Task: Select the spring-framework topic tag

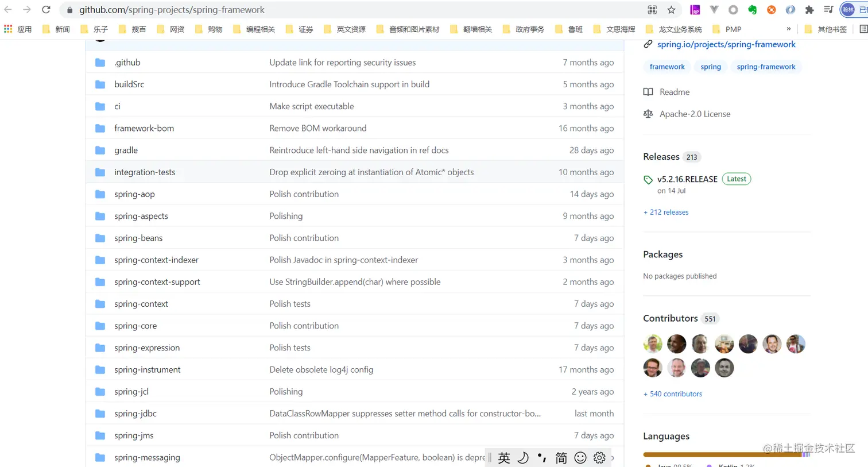Action: (766, 67)
